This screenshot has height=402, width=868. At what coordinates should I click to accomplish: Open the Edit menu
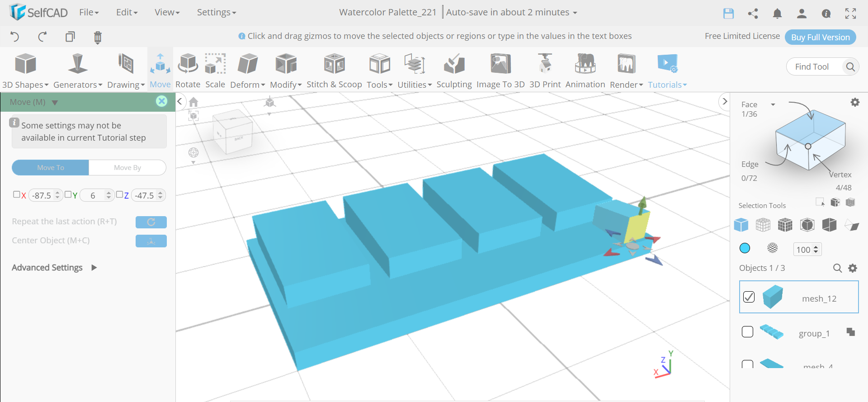pos(127,13)
